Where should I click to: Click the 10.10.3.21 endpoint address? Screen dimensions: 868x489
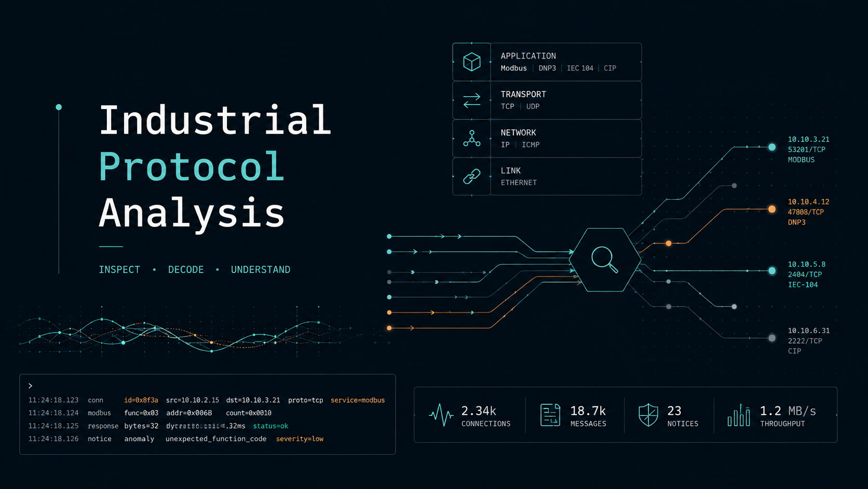coord(808,139)
